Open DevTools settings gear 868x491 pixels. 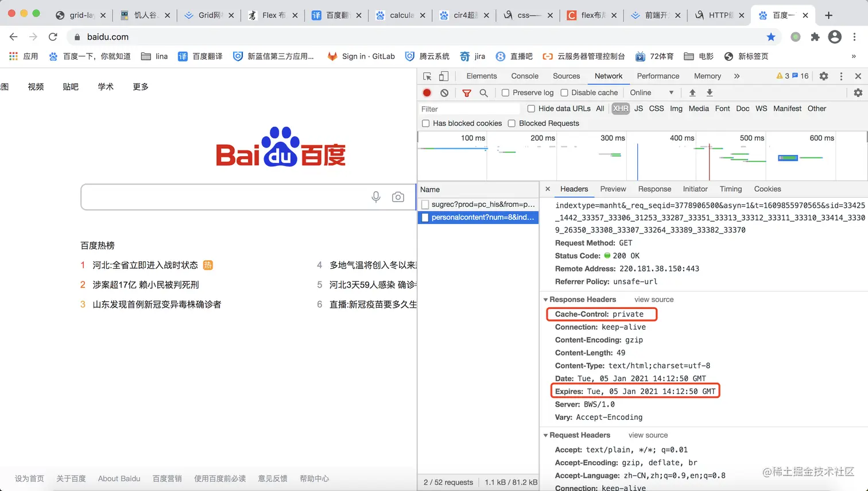824,76
